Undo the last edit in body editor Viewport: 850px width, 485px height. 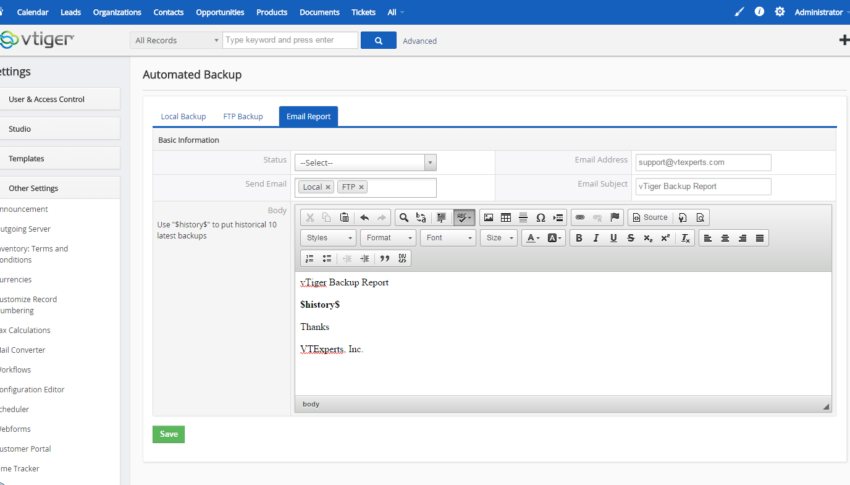coord(365,217)
